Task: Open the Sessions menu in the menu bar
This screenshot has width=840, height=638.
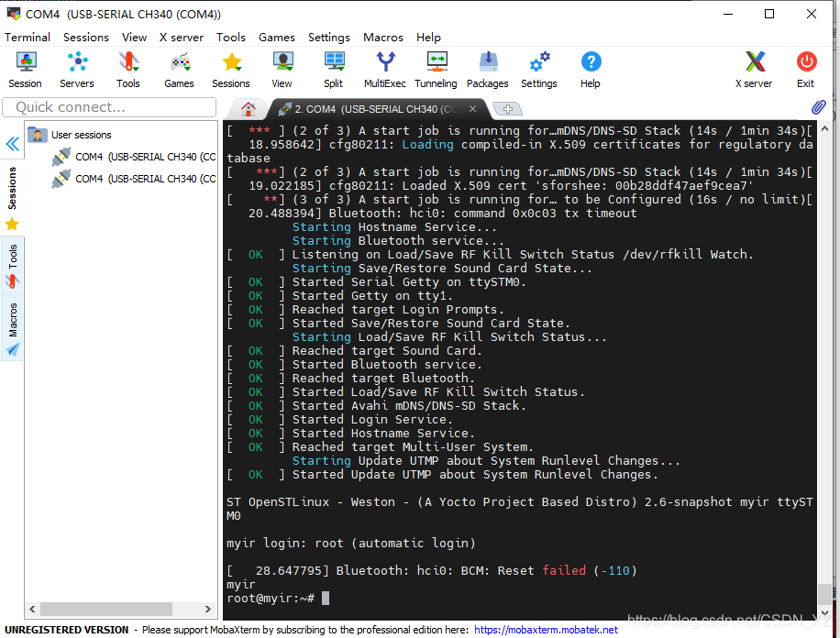Action: tap(85, 37)
